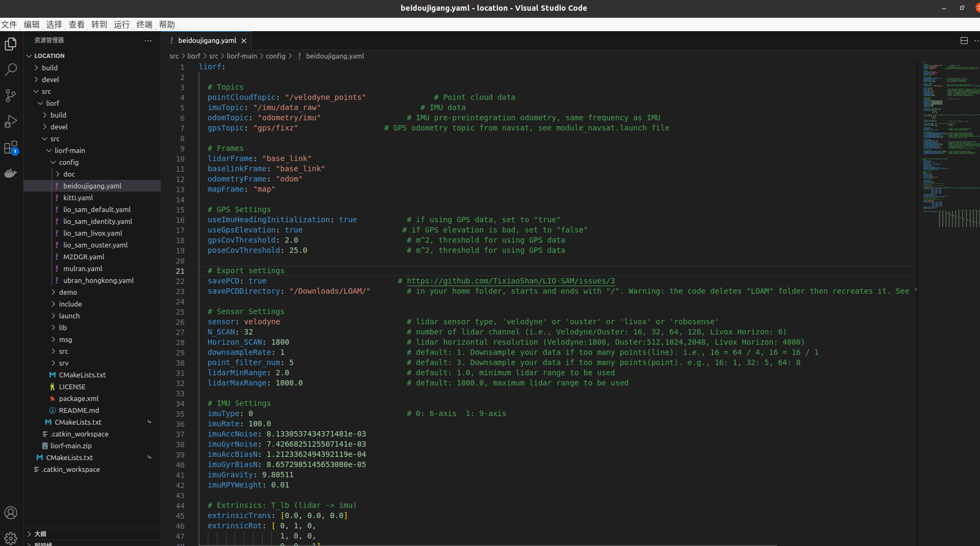Screen dimensions: 980x546
Task: Open the Accounts icon
Action: [x=11, y=513]
